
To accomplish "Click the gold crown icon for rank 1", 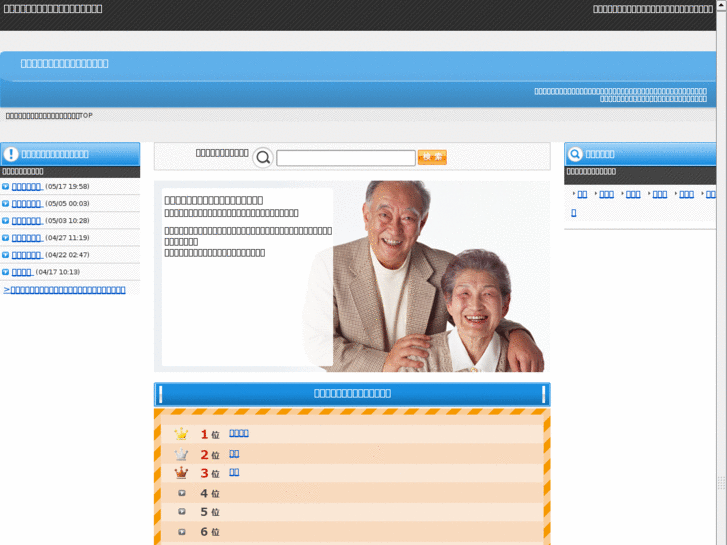I will [x=181, y=434].
